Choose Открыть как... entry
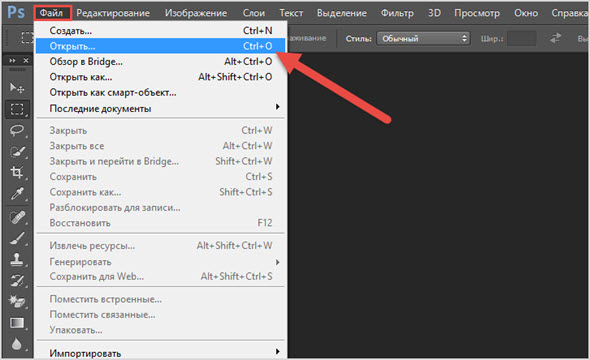590x360 pixels. point(160,77)
